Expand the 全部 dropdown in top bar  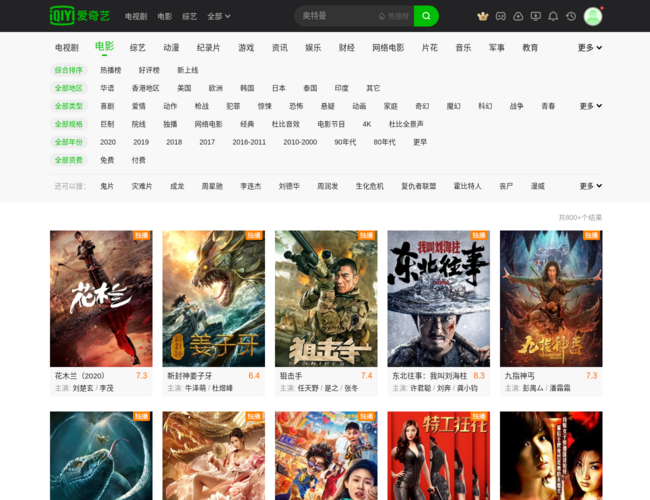click(x=218, y=16)
